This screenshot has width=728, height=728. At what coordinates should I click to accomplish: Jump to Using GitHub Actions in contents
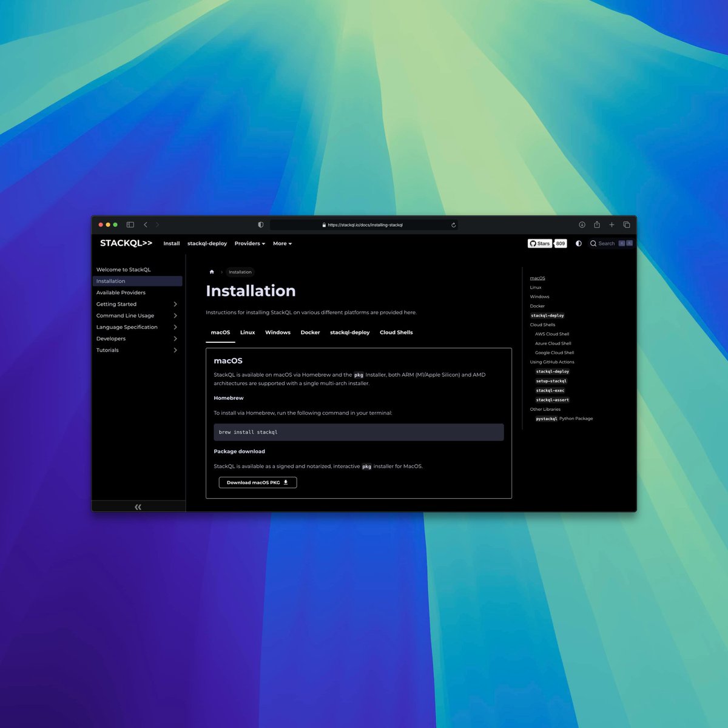click(552, 362)
